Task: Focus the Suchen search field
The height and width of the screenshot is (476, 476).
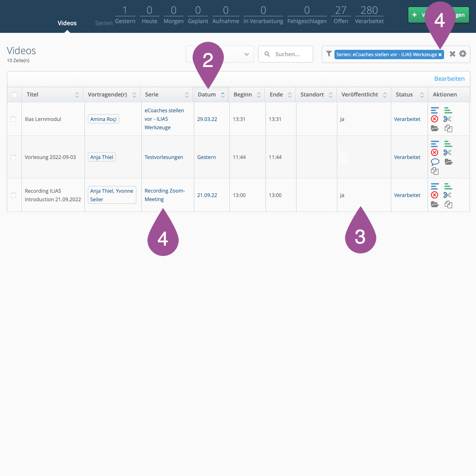Action: [289, 54]
